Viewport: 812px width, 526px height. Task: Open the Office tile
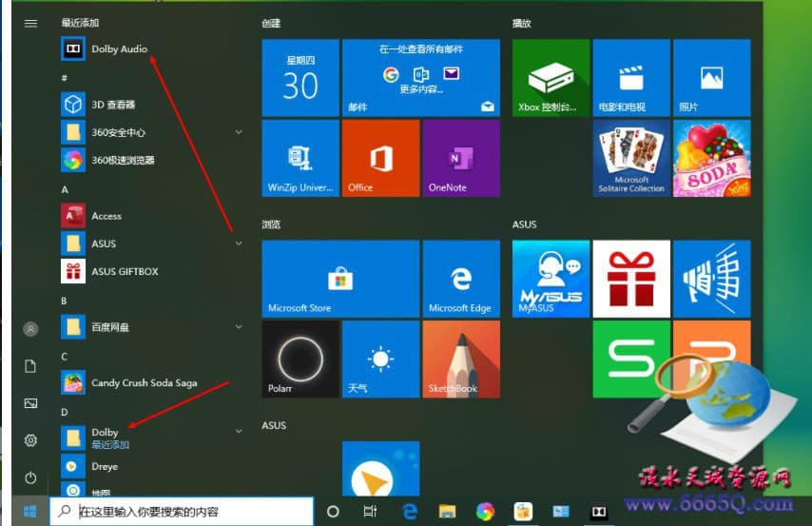coord(380,158)
